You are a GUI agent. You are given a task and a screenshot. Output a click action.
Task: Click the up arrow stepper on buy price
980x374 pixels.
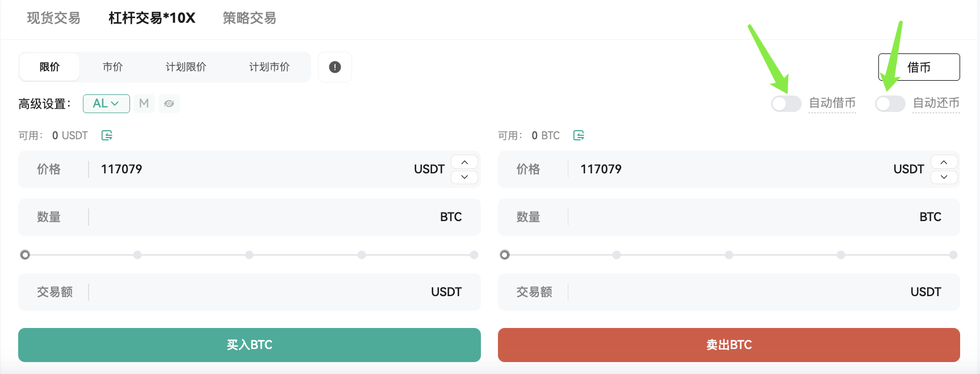point(464,161)
